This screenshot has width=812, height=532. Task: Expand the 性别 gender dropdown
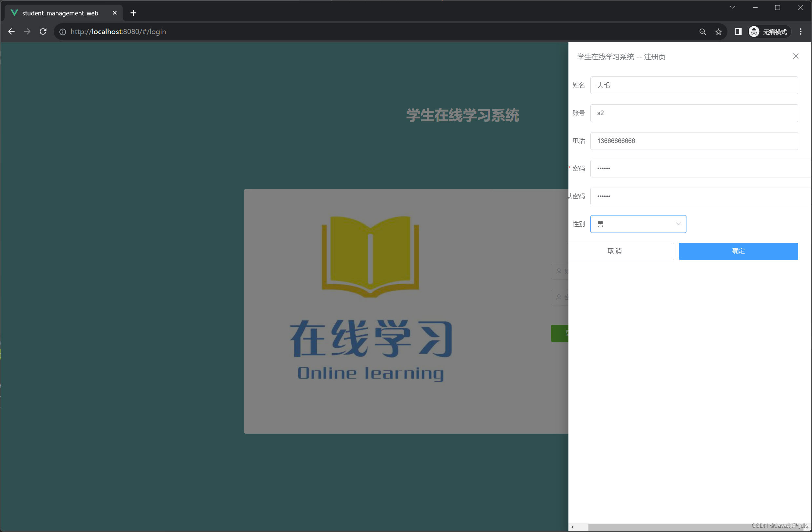pos(638,224)
